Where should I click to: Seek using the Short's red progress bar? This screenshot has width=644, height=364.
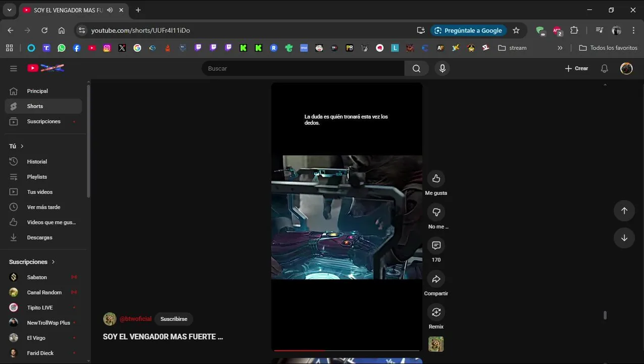347,350
